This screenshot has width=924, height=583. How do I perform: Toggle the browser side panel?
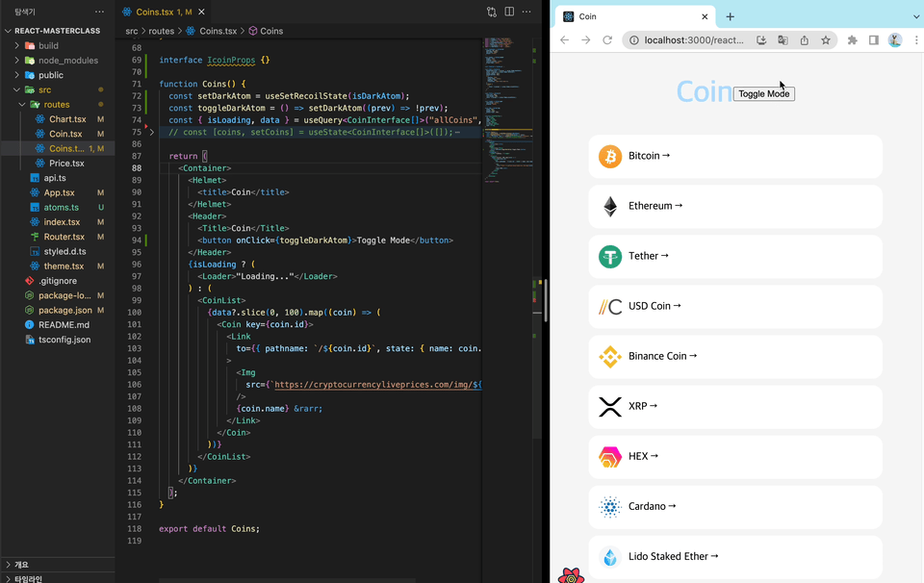(873, 40)
